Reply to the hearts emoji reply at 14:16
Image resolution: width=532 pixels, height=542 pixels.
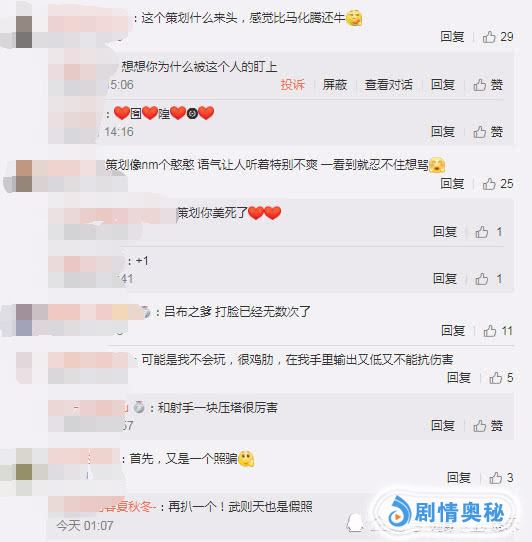click(443, 132)
